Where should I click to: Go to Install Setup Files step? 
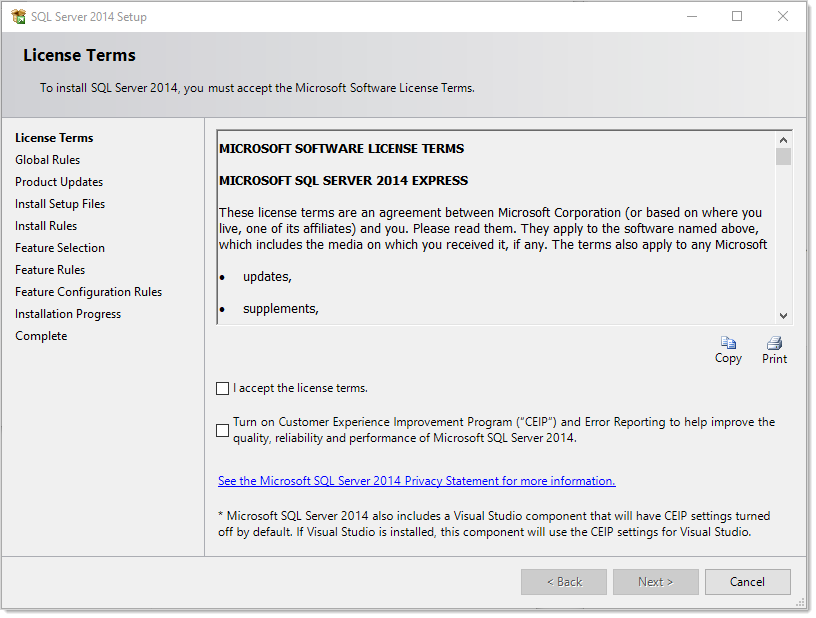(60, 204)
